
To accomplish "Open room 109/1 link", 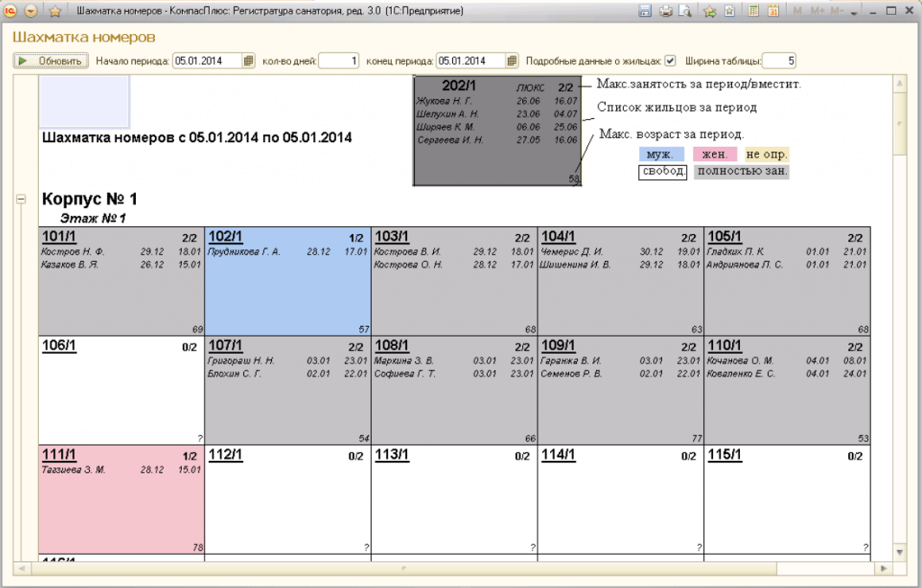I will point(558,345).
